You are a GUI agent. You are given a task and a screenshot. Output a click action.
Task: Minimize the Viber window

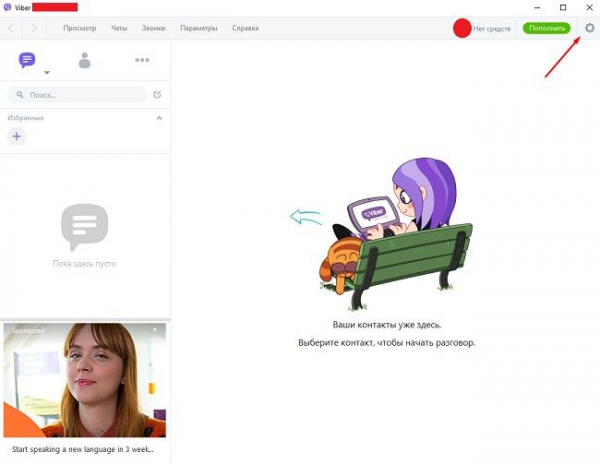[x=537, y=7]
